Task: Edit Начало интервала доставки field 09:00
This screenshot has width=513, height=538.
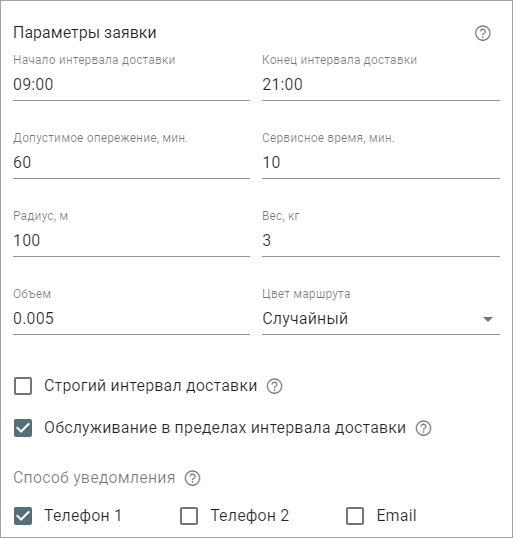Action: pyautogui.click(x=131, y=84)
